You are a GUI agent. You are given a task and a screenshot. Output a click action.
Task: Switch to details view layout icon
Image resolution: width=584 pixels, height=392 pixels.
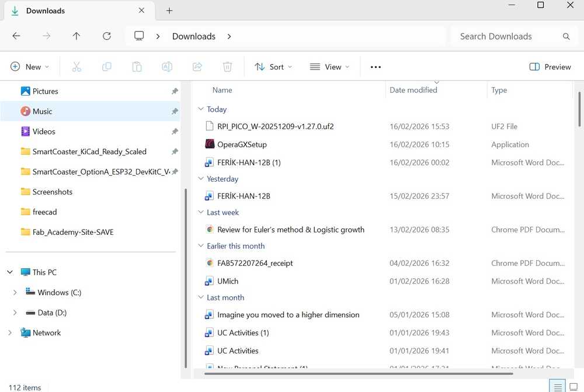pyautogui.click(x=558, y=387)
